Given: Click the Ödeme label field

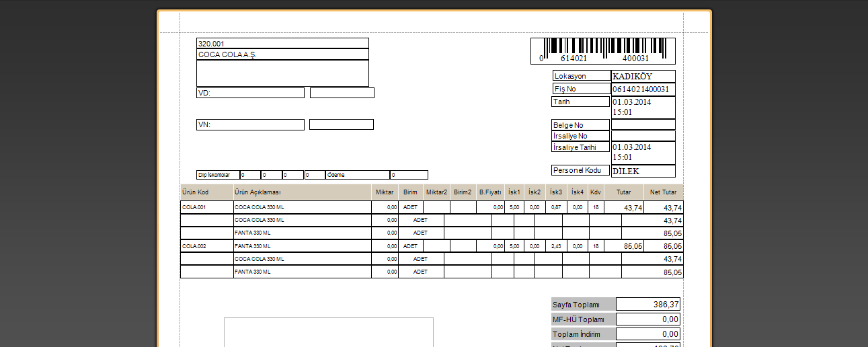Looking at the screenshot, I should pyautogui.click(x=357, y=175).
